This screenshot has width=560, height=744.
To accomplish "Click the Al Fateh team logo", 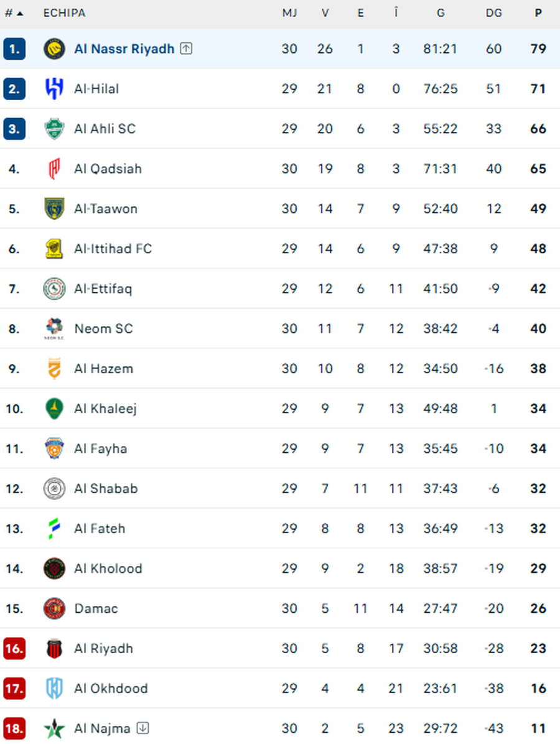I will pyautogui.click(x=54, y=529).
